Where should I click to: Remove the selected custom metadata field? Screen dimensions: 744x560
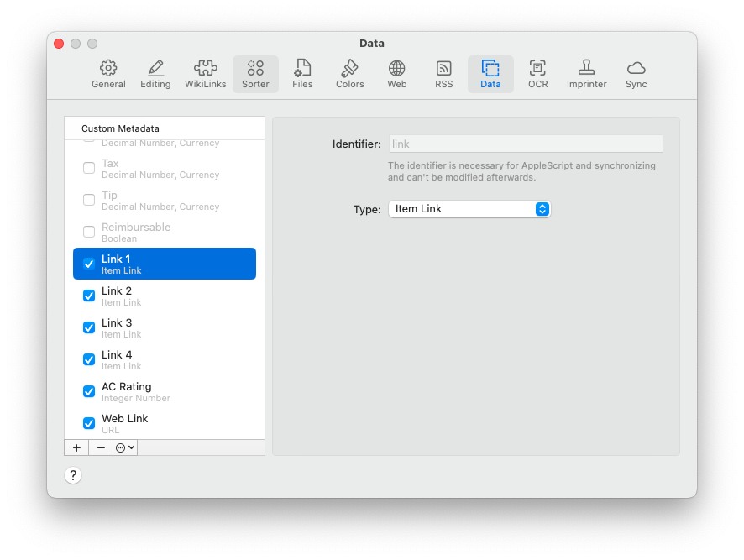101,447
